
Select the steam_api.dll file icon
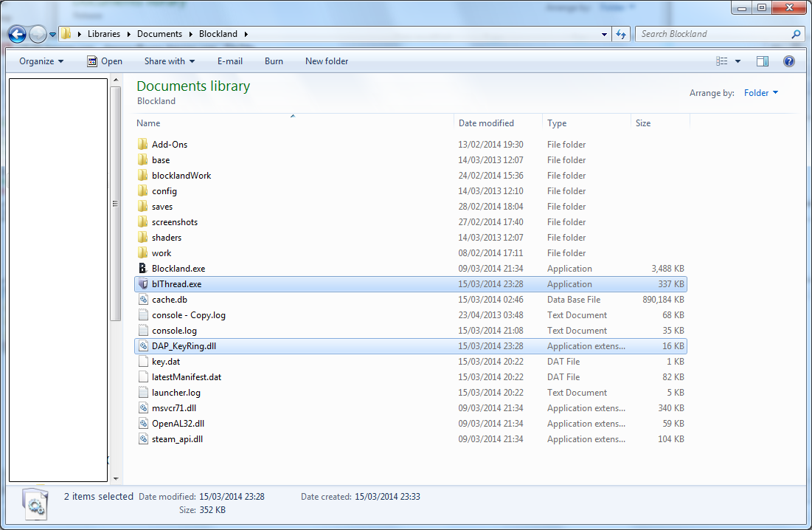[143, 439]
